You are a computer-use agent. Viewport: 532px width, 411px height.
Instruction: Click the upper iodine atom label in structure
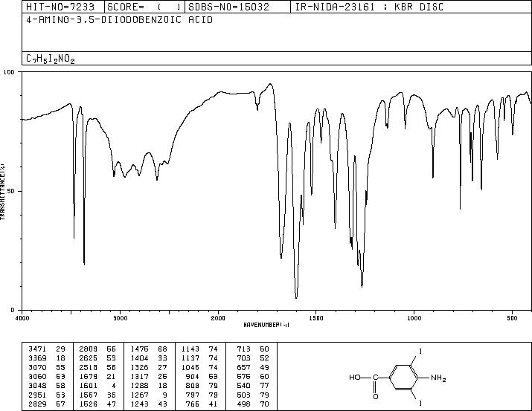point(420,352)
